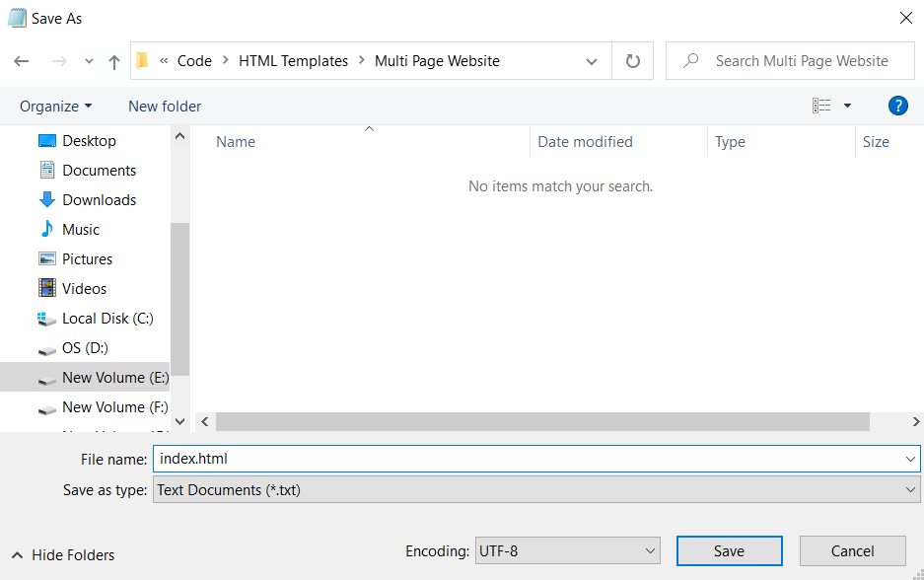The width and height of the screenshot is (924, 580).
Task: Click the Pictures landscape icon
Action: (47, 258)
